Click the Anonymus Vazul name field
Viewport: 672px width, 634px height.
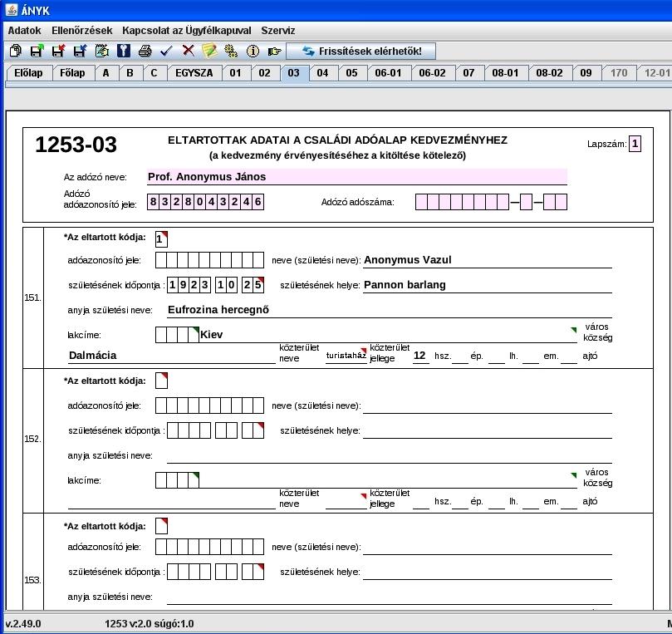coord(488,260)
